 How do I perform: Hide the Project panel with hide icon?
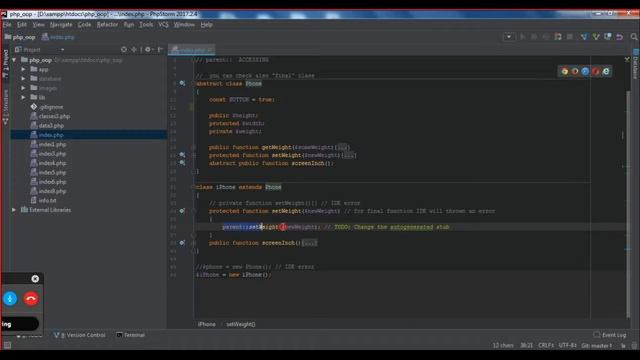[x=160, y=49]
